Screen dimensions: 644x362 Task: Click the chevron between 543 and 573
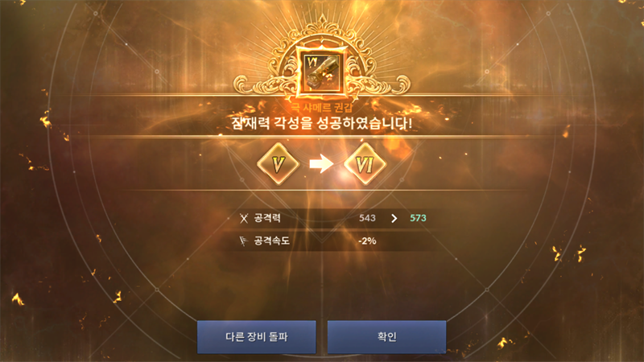tap(394, 218)
